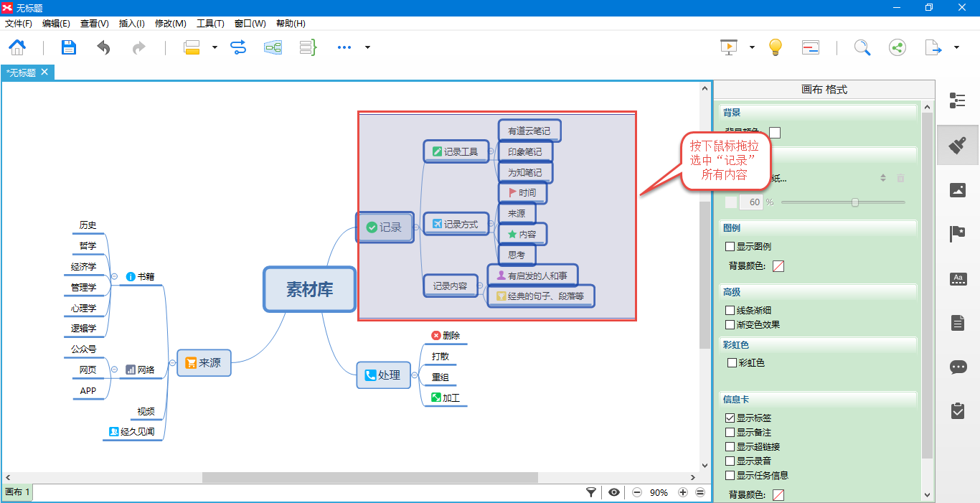The width and height of the screenshot is (980, 503).
Task: Open the dropdown arrow beside the three-dots toolbar icon
Action: click(367, 47)
